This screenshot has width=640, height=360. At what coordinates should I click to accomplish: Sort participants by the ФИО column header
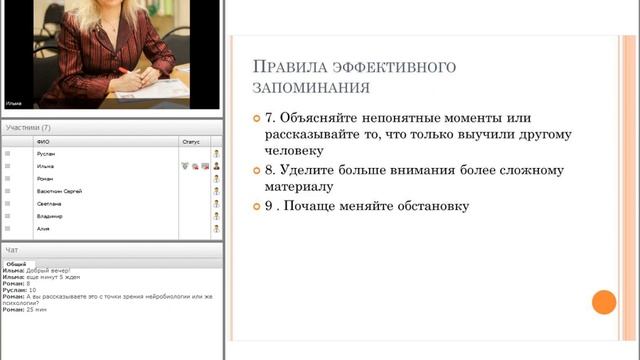(x=105, y=142)
